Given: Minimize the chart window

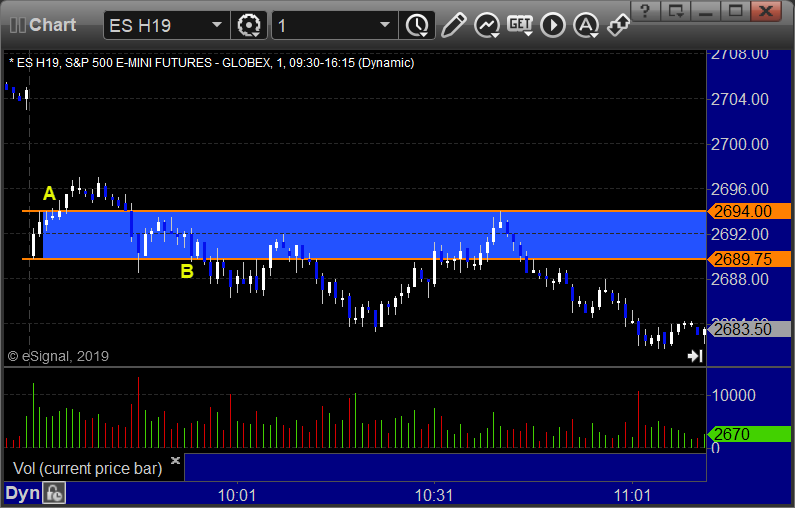Looking at the screenshot, I should coord(706,11).
